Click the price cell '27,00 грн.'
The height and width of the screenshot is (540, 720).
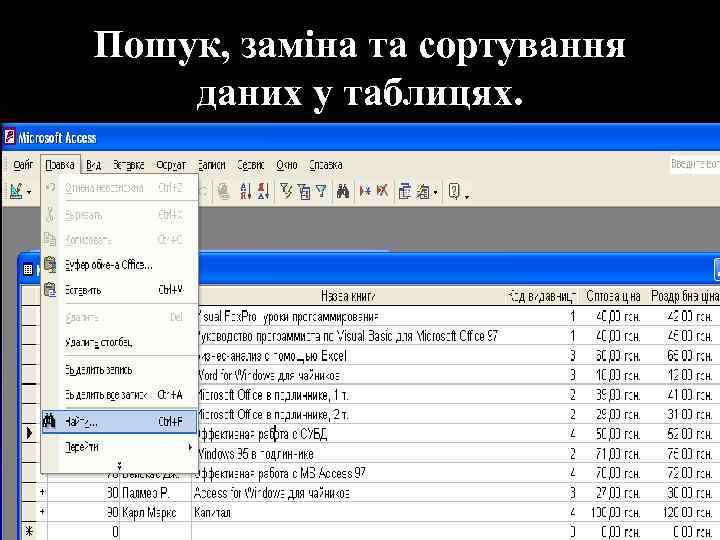tap(613, 493)
